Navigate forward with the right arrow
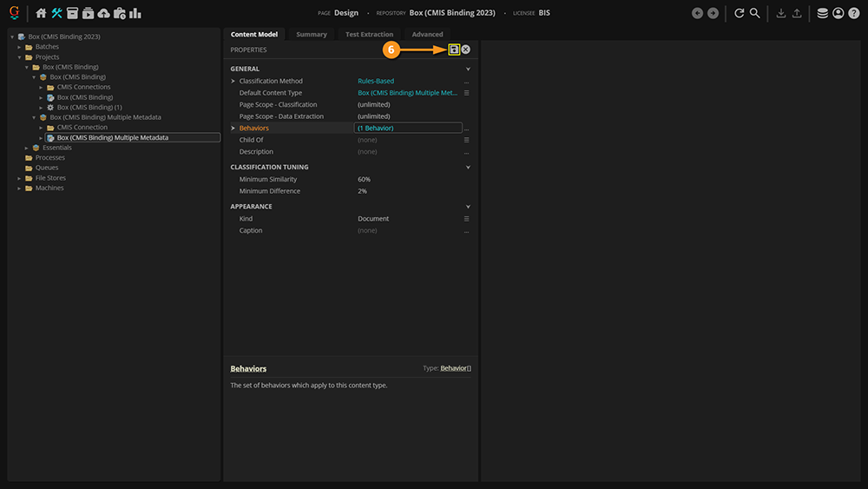This screenshot has height=489, width=868. [713, 13]
